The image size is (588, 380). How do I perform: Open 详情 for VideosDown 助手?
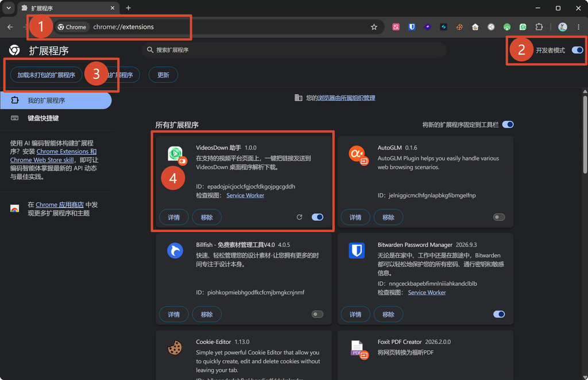coord(173,217)
